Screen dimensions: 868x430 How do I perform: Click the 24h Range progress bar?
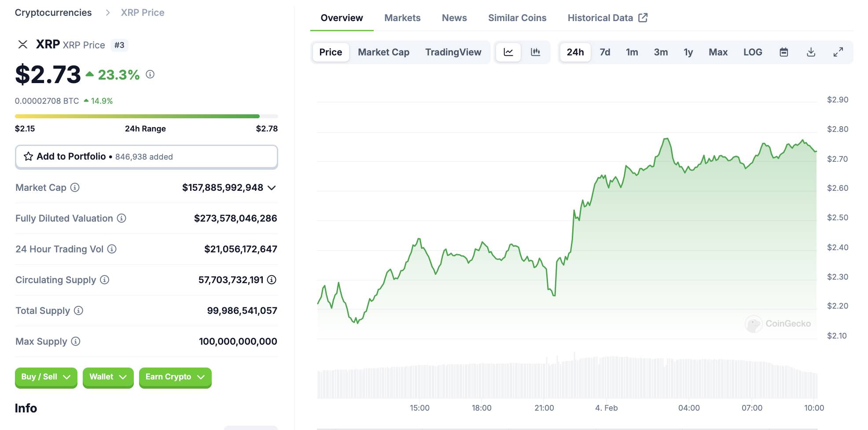coord(146,116)
